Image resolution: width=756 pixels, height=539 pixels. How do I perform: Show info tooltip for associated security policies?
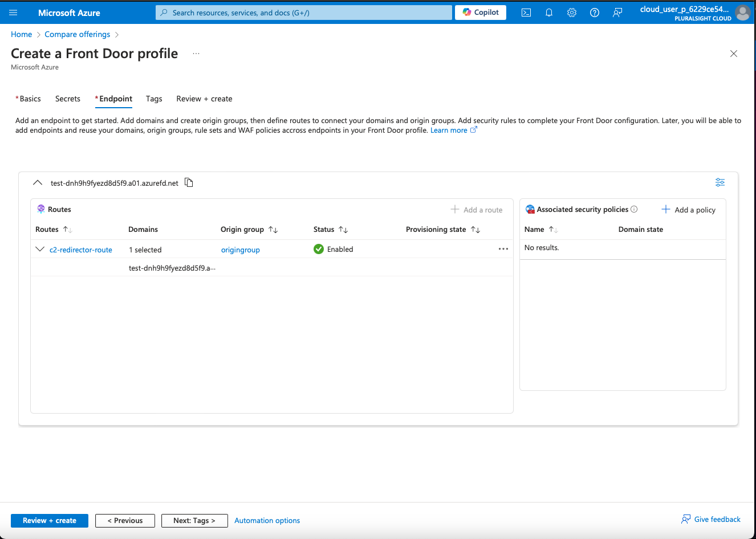click(634, 209)
